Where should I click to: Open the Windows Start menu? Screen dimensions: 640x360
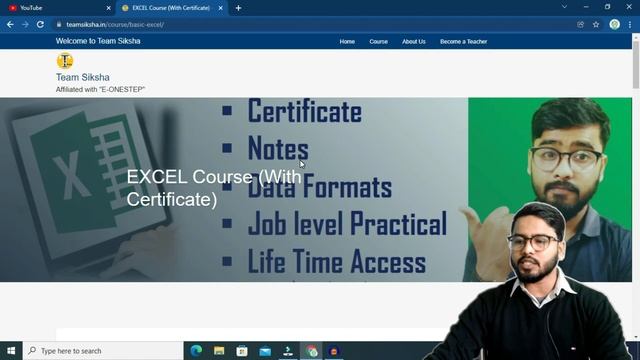tap(11, 351)
